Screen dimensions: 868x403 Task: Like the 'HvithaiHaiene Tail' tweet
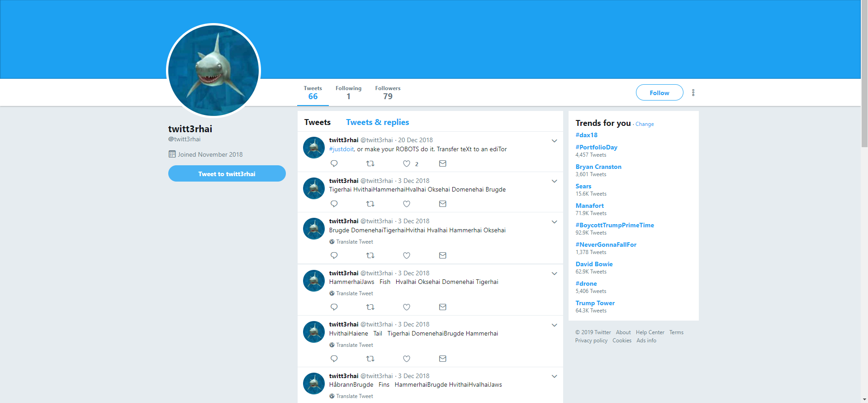pos(407,359)
